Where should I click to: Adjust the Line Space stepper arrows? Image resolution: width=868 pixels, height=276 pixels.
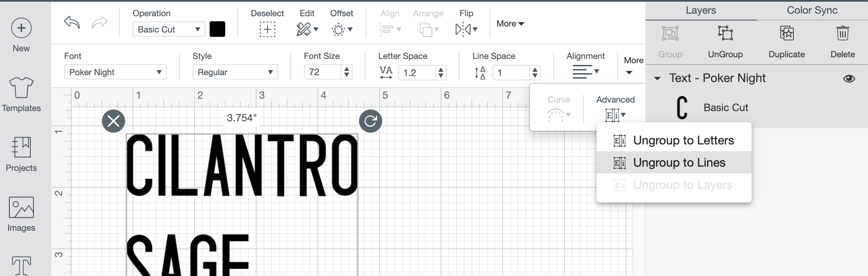coord(535,72)
